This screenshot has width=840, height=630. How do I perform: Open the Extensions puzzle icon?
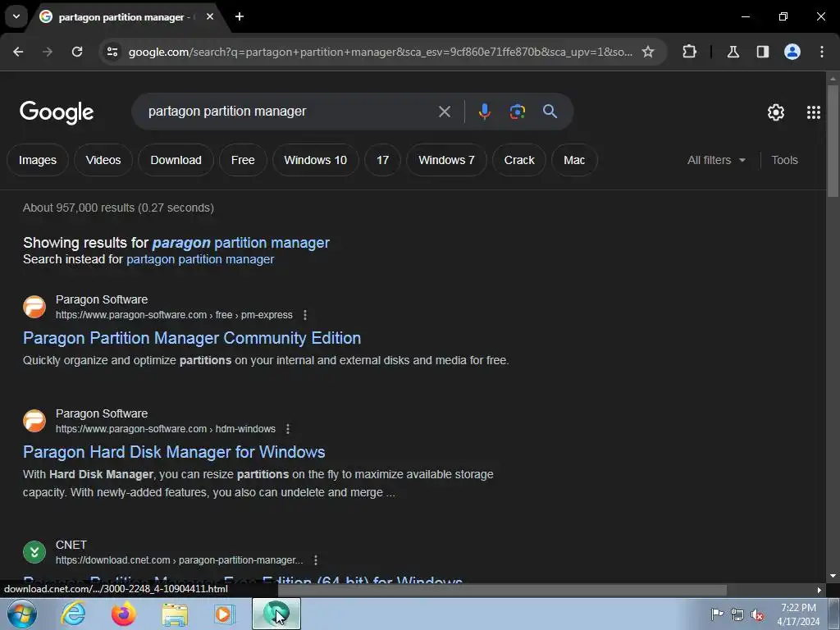[x=689, y=52]
